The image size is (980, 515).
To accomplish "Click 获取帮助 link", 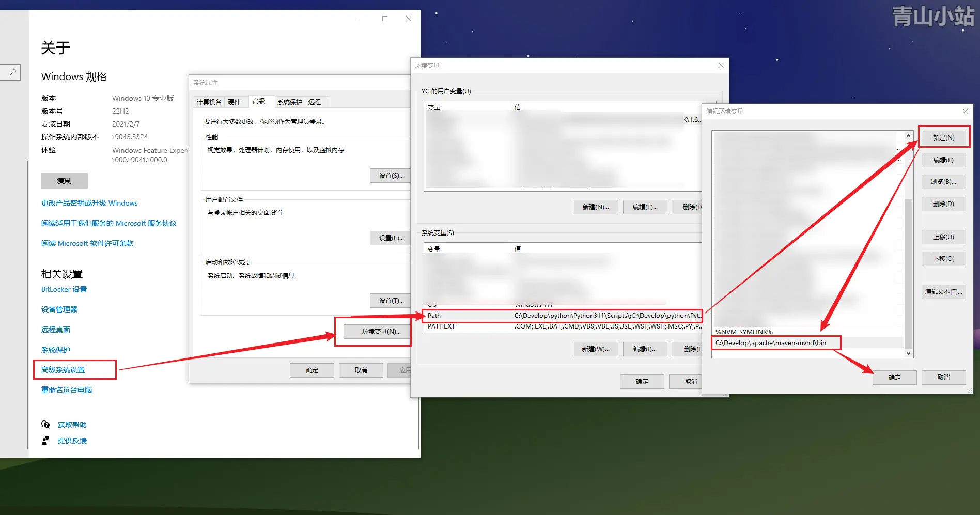I will click(72, 425).
